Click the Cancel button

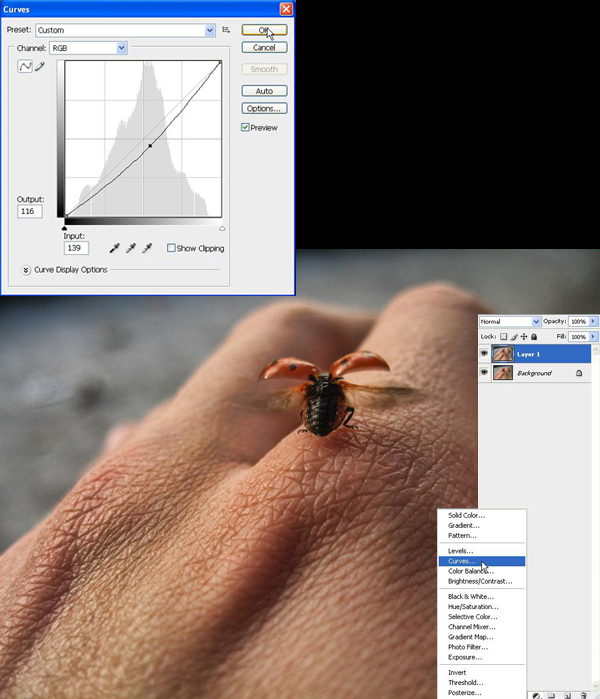[264, 47]
